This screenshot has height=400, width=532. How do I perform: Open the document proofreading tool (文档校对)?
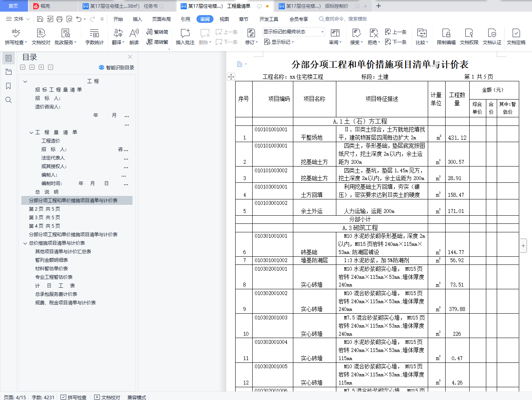[x=41, y=37]
